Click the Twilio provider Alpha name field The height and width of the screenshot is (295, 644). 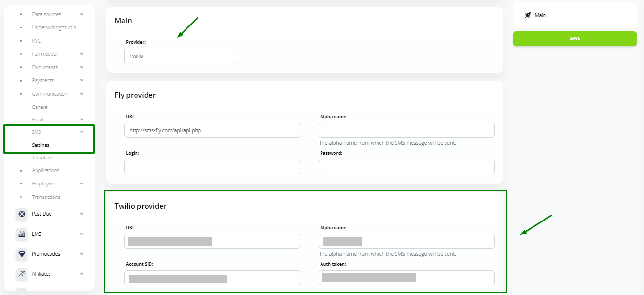click(407, 241)
